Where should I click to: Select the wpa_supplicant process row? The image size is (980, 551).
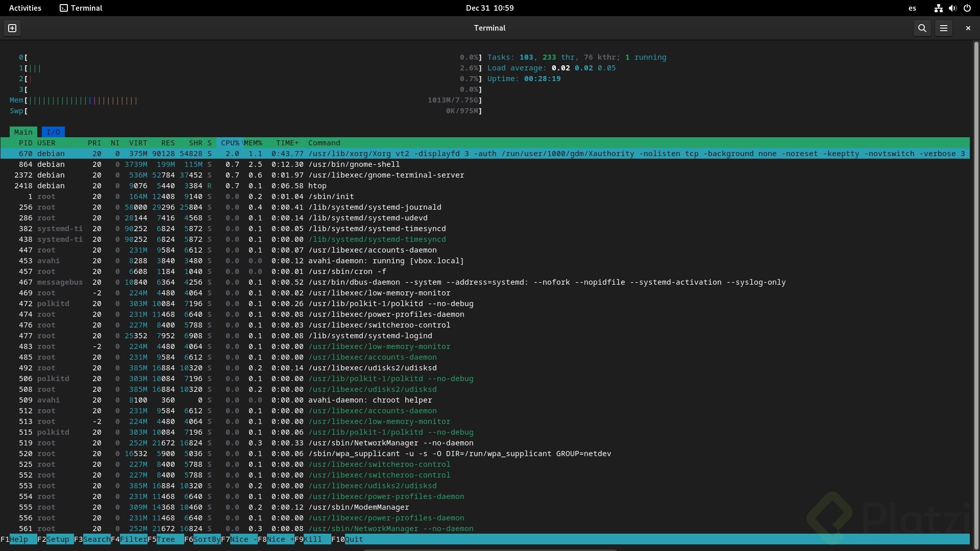[485, 454]
